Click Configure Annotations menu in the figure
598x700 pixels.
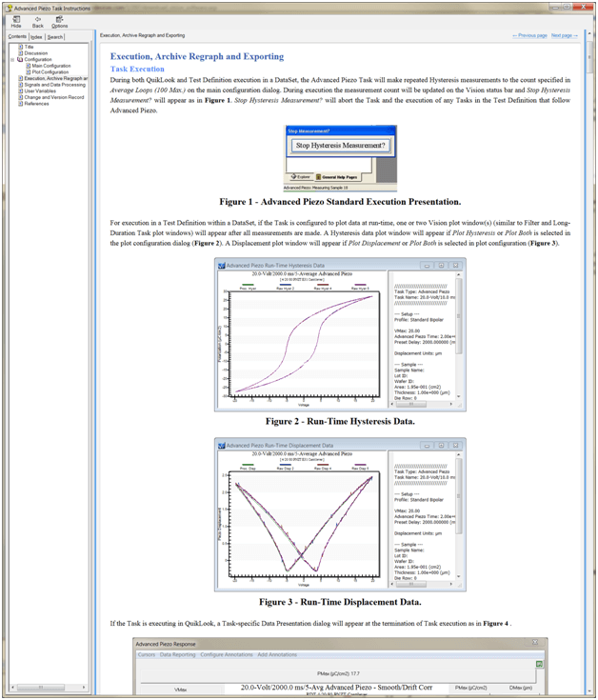pos(227,654)
